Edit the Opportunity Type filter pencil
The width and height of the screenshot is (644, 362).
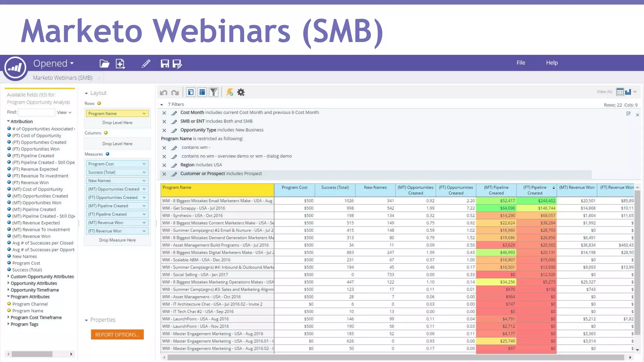tap(174, 130)
